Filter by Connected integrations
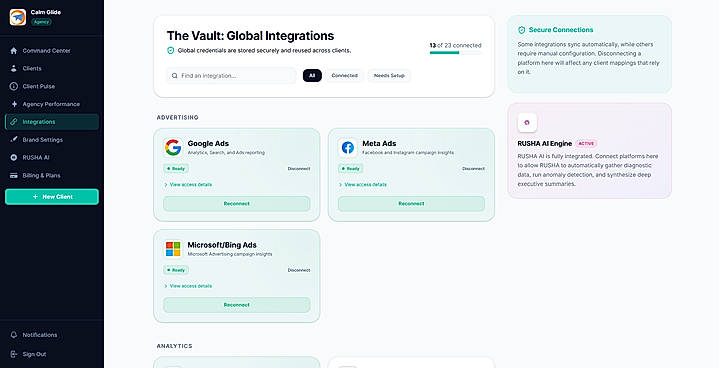 344,76
